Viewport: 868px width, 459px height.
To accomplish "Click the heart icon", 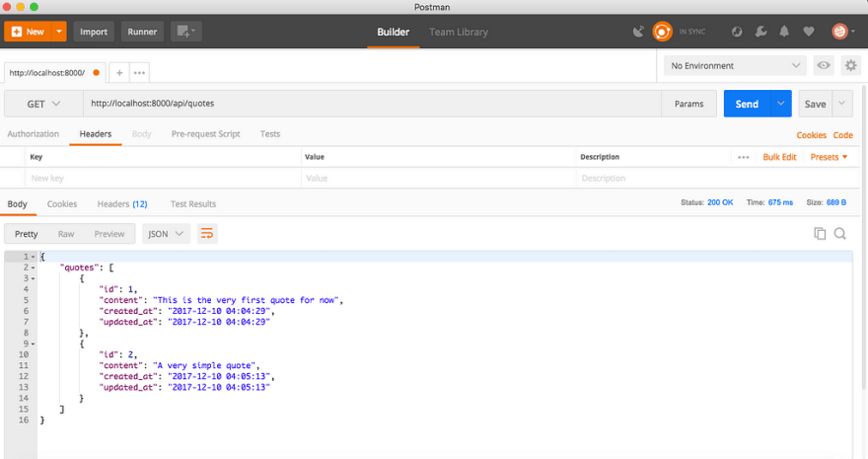I will pos(809,32).
